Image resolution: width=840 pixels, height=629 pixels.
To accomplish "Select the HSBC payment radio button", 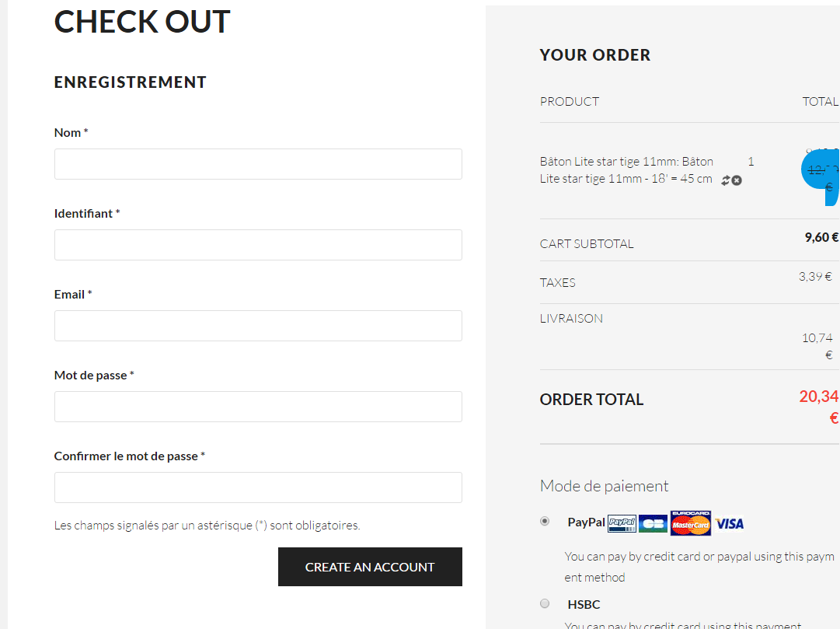I will click(545, 603).
